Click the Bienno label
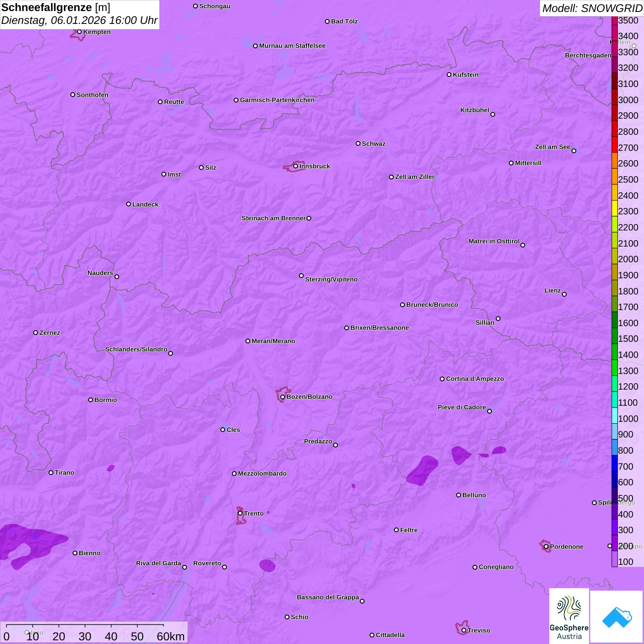Screen dimensions: 644x644 tap(89, 553)
